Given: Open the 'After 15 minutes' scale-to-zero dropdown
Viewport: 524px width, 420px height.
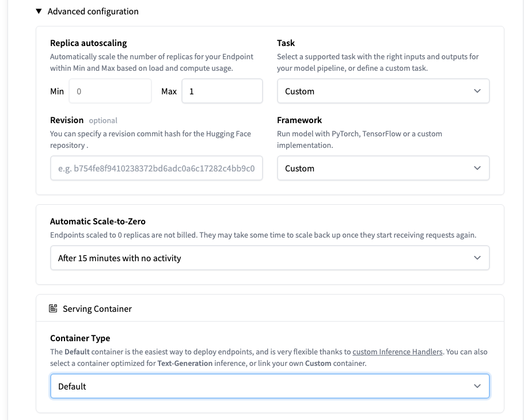Looking at the screenshot, I should tap(269, 258).
